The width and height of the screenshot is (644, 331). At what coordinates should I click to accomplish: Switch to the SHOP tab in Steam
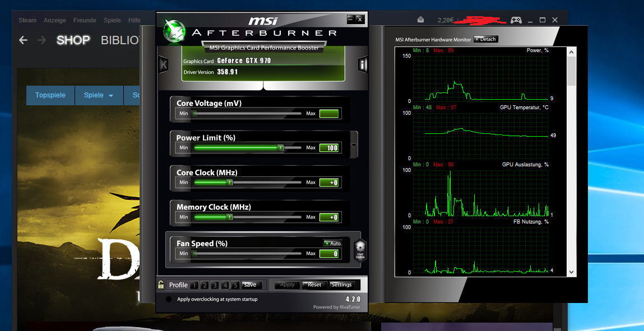pos(73,40)
